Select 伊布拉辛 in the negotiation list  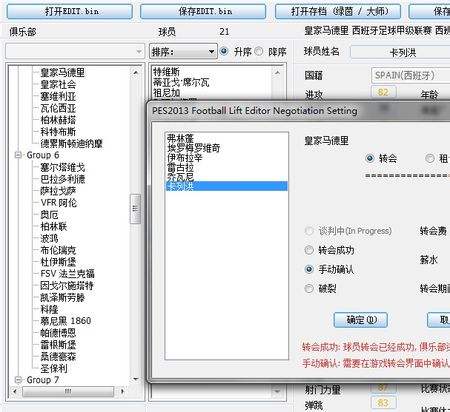[184, 157]
